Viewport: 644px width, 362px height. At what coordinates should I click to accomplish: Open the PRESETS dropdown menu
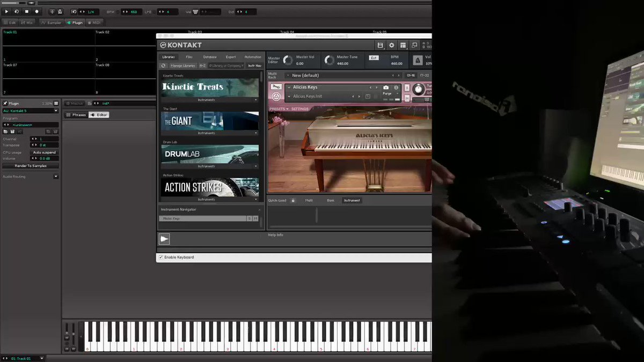(279, 109)
